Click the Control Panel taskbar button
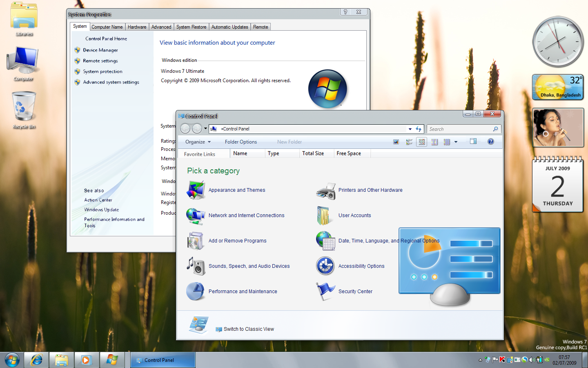Image resolution: width=588 pixels, height=368 pixels. 163,360
